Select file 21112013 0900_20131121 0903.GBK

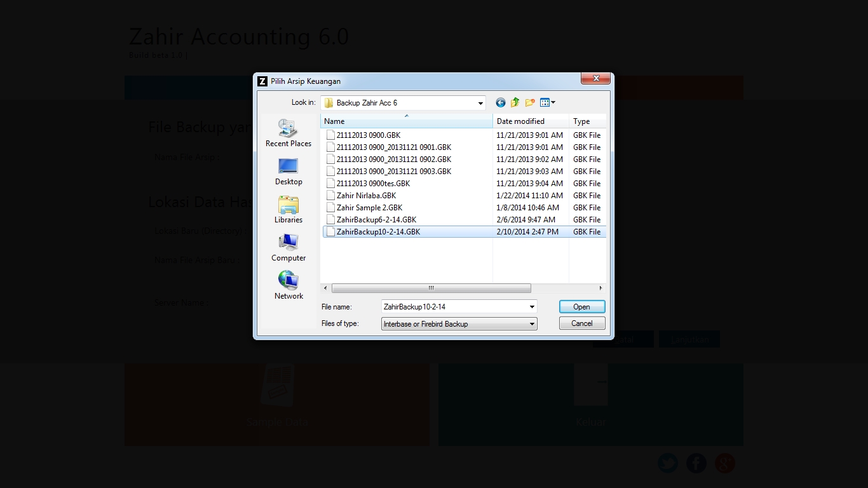coord(394,171)
